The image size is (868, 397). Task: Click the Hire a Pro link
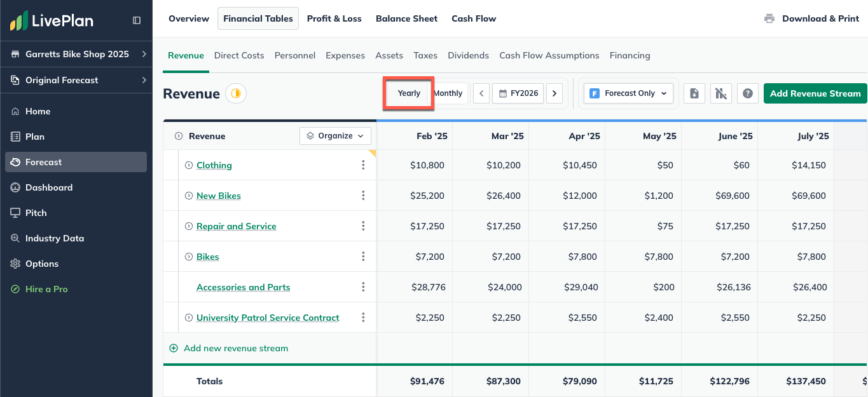(46, 289)
